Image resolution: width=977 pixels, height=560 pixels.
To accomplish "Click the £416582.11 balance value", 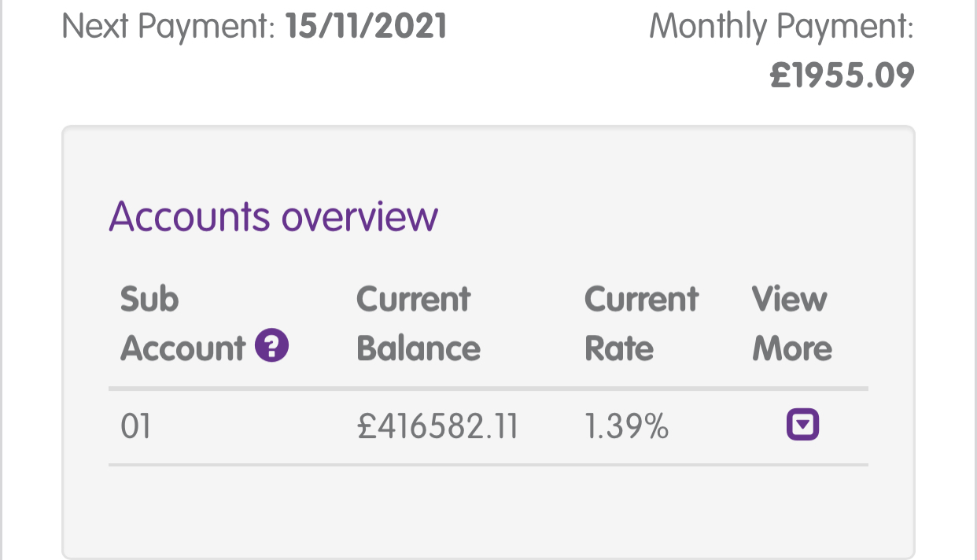I will (x=437, y=426).
